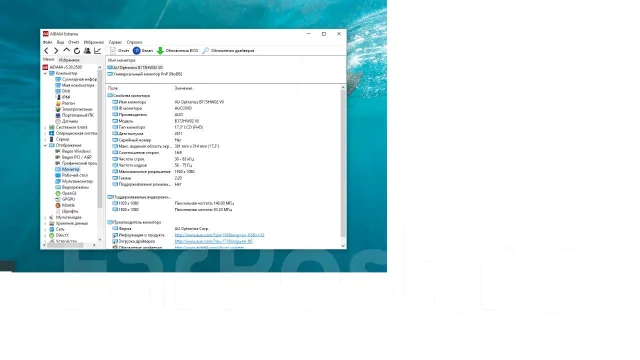Select Видео PCI / AGP tree item
This screenshot has height=360, width=640.
tap(73, 157)
